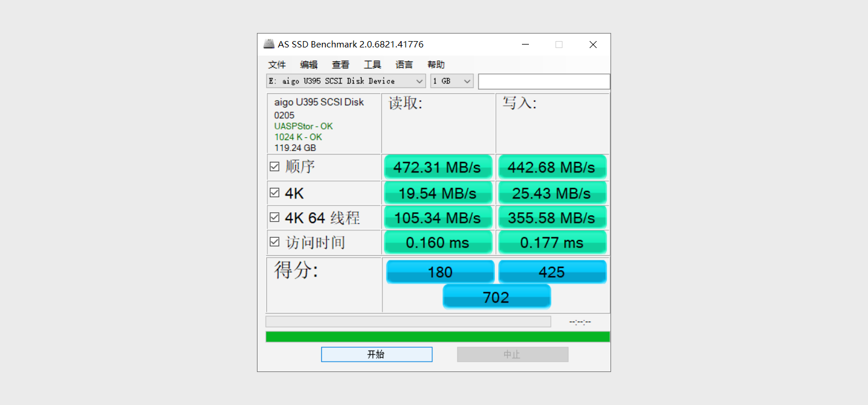Viewport: 868px width, 405px height.
Task: Expand the aigo U395 disk device dropdown
Action: 346,81
